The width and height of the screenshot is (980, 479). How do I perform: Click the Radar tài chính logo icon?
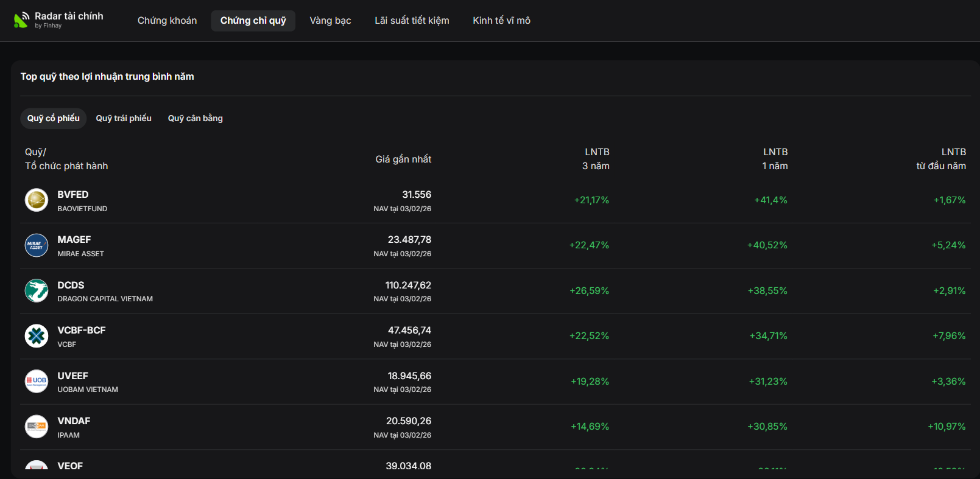tap(21, 21)
